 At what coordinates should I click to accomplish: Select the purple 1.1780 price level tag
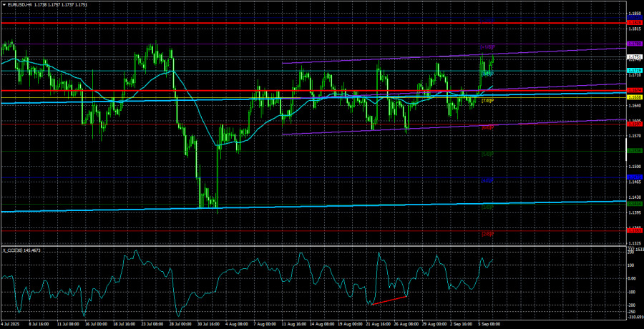pos(633,44)
